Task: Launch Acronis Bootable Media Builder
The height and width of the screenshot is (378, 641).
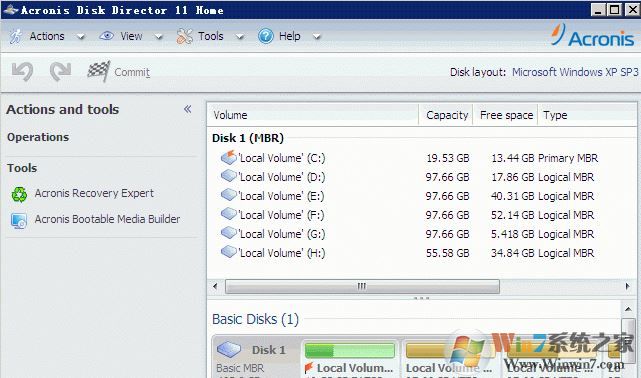Action: [x=107, y=219]
